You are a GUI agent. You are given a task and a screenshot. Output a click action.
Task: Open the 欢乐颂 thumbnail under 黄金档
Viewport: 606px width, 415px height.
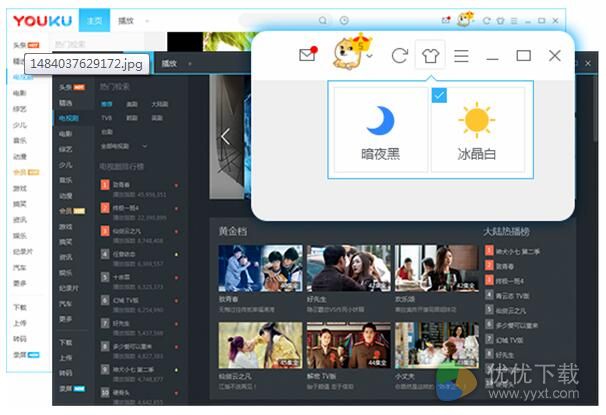[437, 268]
